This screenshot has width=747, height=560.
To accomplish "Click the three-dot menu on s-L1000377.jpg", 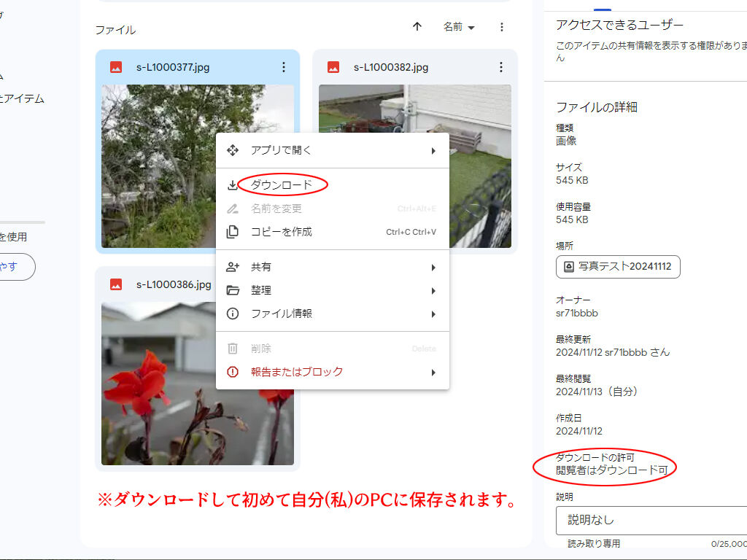I will tap(284, 67).
